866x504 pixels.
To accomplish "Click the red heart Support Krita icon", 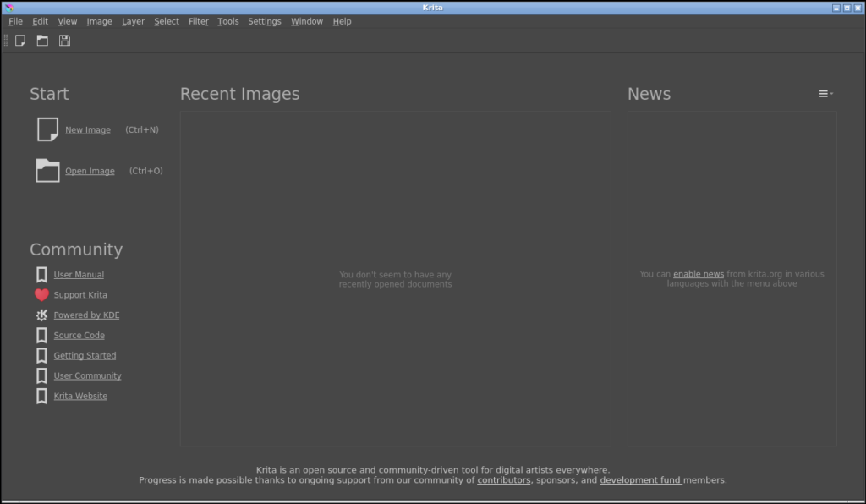I will tap(42, 295).
